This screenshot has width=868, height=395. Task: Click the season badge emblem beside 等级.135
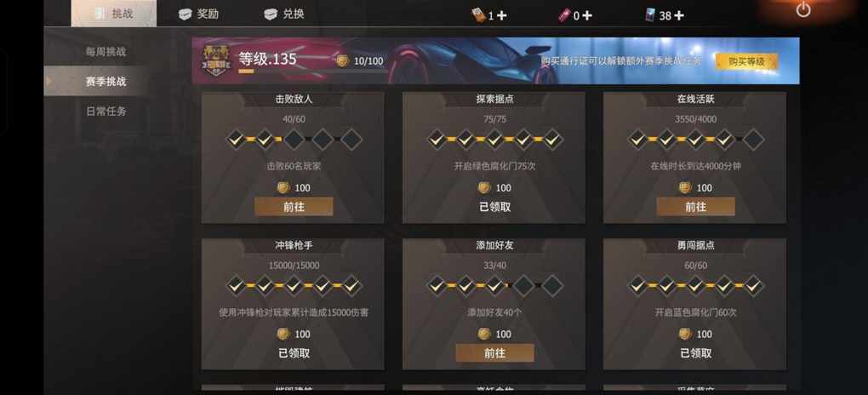pyautogui.click(x=213, y=61)
